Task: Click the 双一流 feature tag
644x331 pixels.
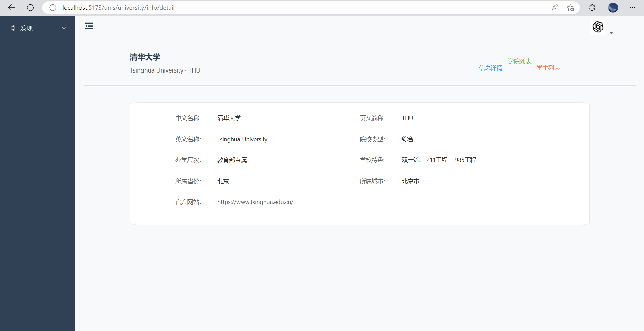Action: [x=411, y=160]
